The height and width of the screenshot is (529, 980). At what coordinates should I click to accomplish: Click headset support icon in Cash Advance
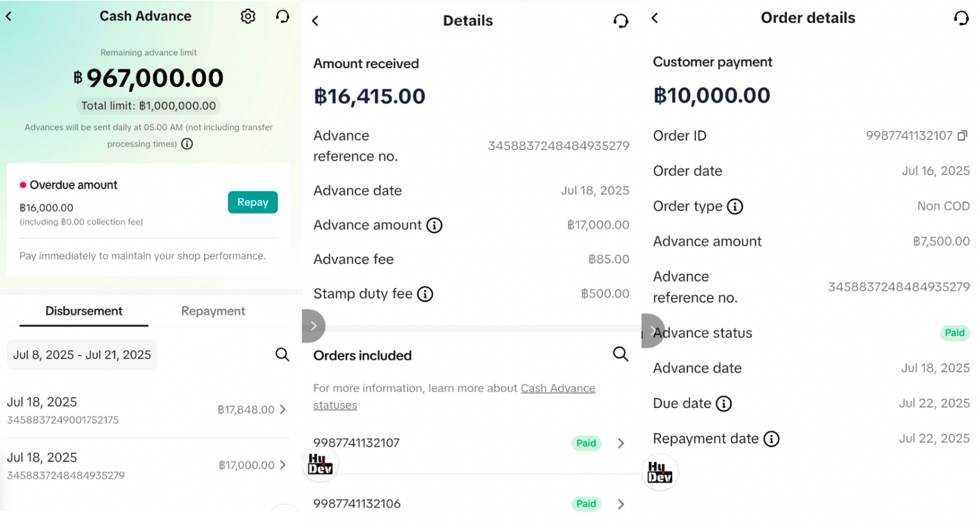click(x=282, y=17)
